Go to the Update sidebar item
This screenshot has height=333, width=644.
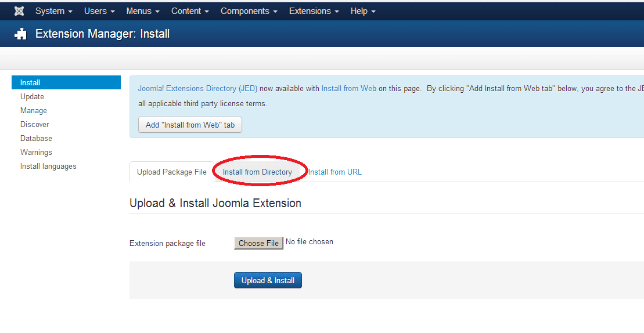(32, 96)
